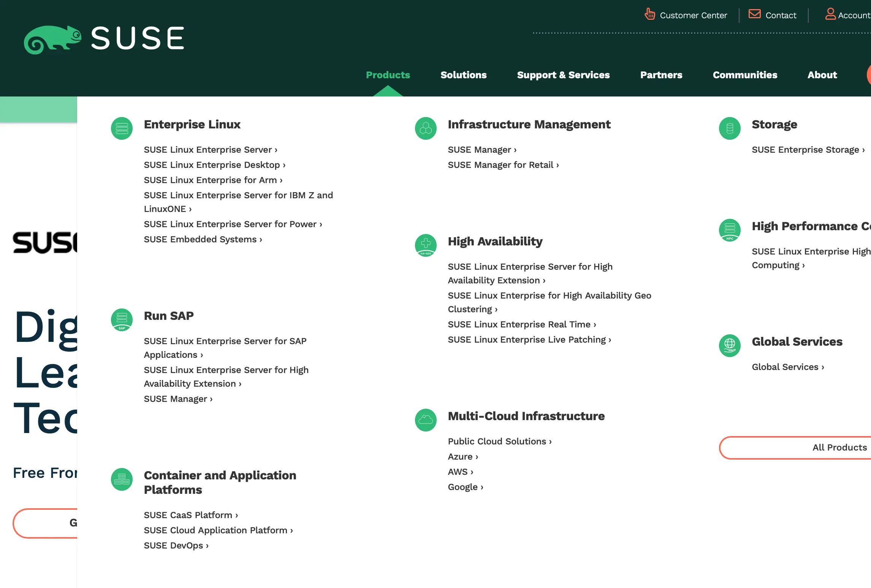Click the High Availability plus icon
Viewport: 871px width, 588px height.
click(426, 245)
